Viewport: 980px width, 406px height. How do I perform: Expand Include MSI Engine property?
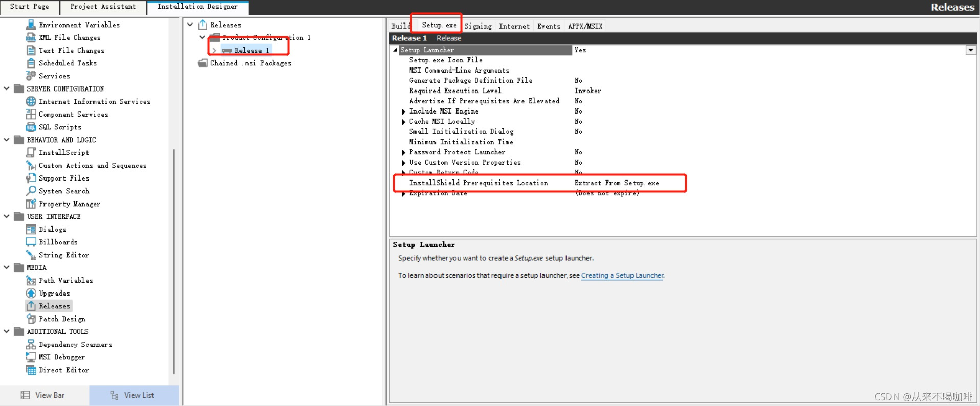tap(403, 111)
